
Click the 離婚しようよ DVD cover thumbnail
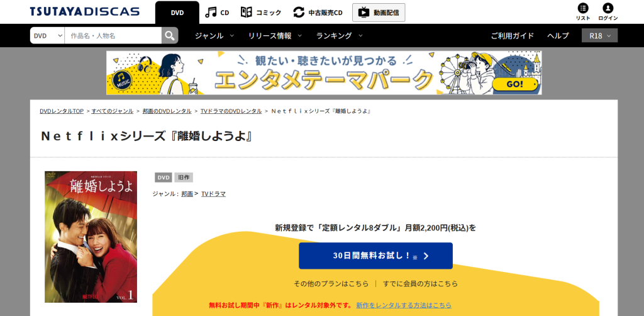pos(91,237)
